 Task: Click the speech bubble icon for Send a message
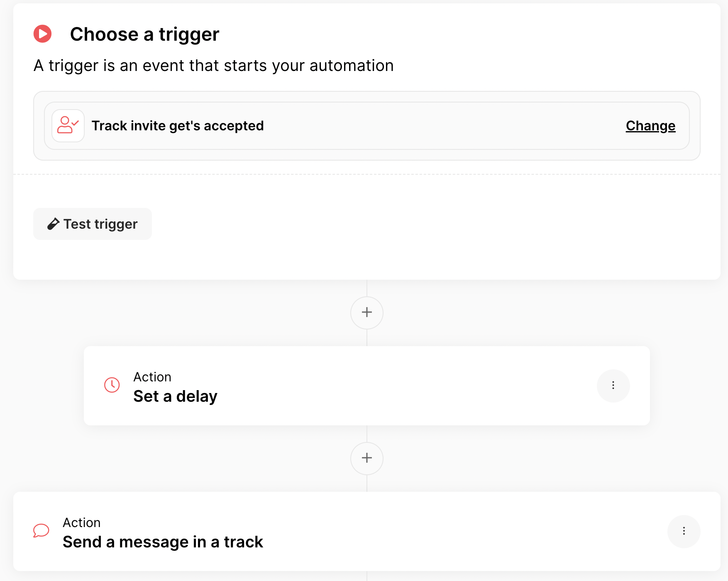pyautogui.click(x=41, y=531)
